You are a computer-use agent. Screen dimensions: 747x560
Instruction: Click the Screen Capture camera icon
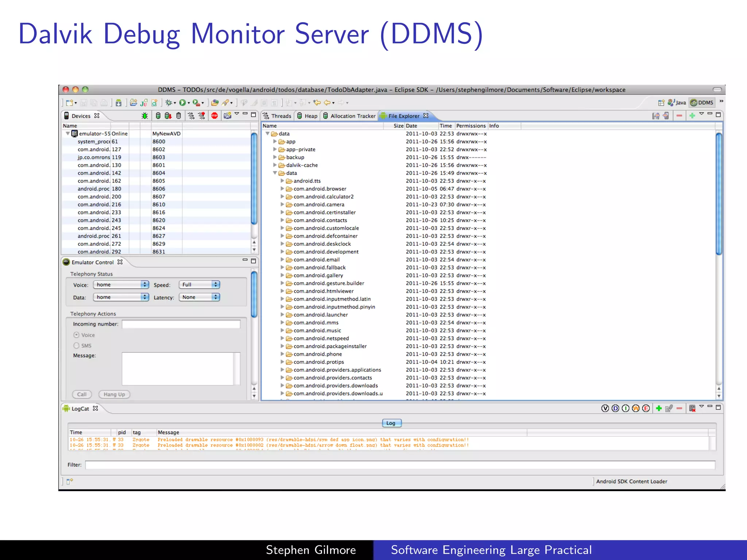click(228, 116)
